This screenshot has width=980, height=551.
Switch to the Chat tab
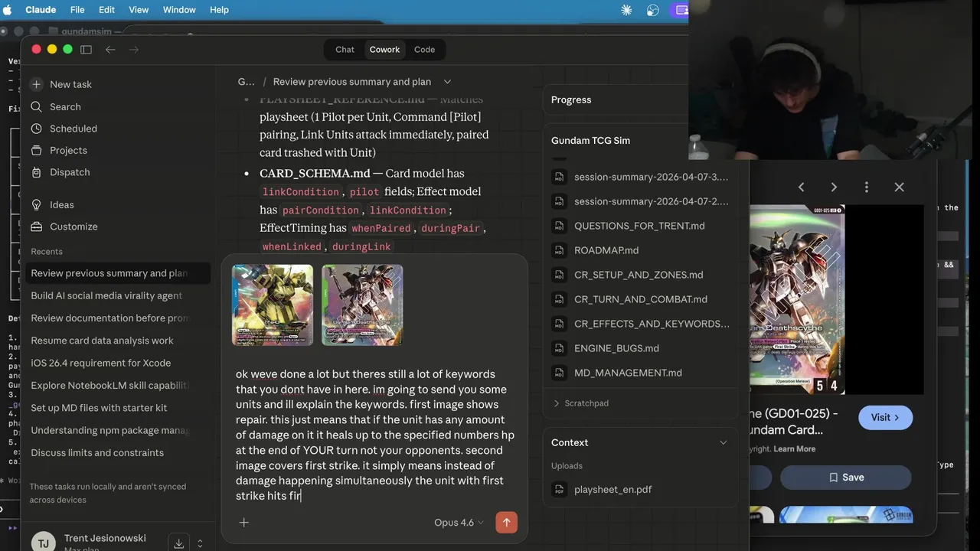[345, 49]
